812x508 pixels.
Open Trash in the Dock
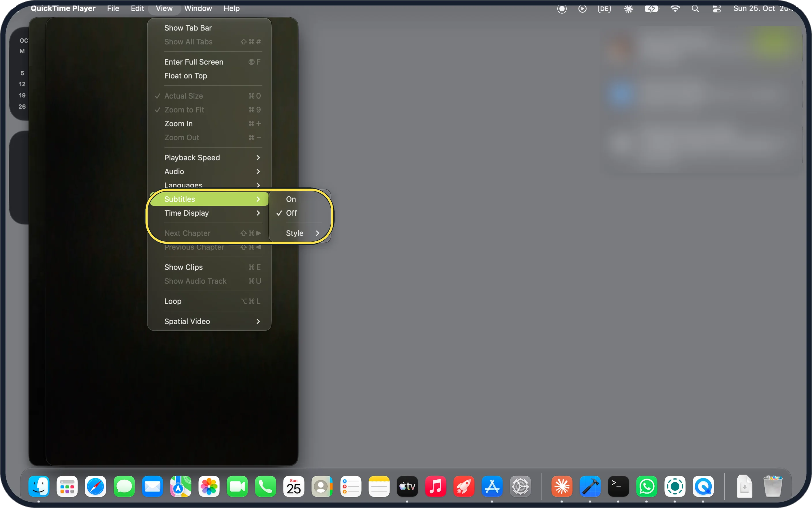pyautogui.click(x=773, y=486)
